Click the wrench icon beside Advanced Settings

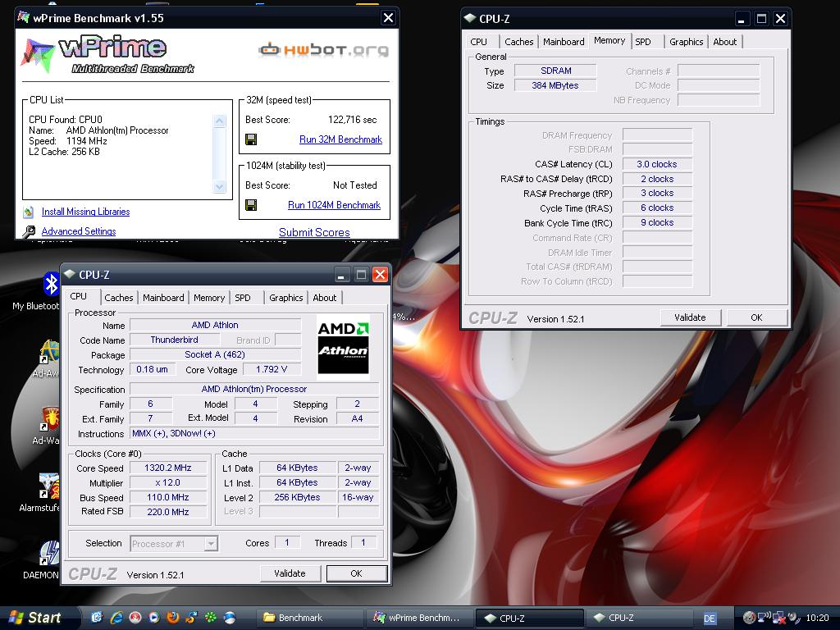(x=29, y=231)
